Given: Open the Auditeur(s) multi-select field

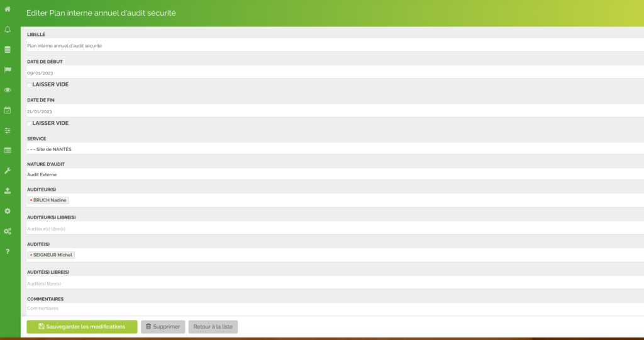Looking at the screenshot, I should tap(352, 200).
